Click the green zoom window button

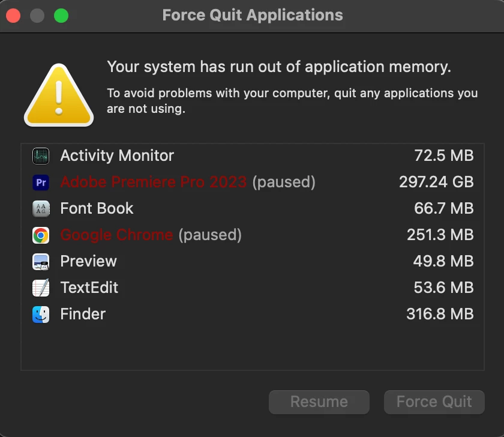pos(61,16)
